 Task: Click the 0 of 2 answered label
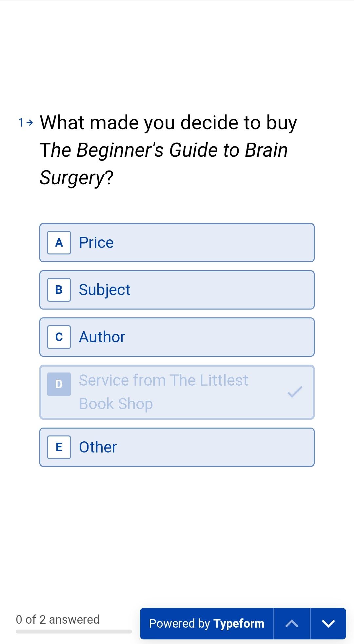58,619
